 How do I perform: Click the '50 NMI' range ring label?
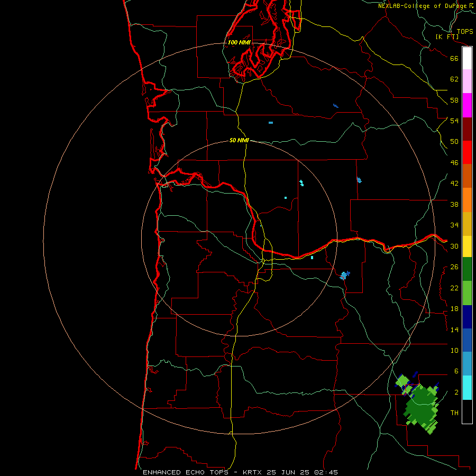pos(239,140)
